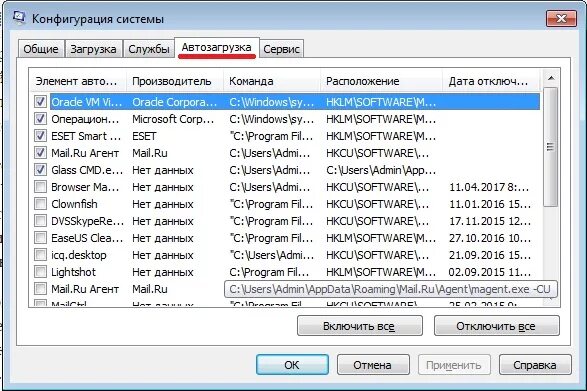
Task: Click the system configuration window title icon
Action: [x=19, y=17]
